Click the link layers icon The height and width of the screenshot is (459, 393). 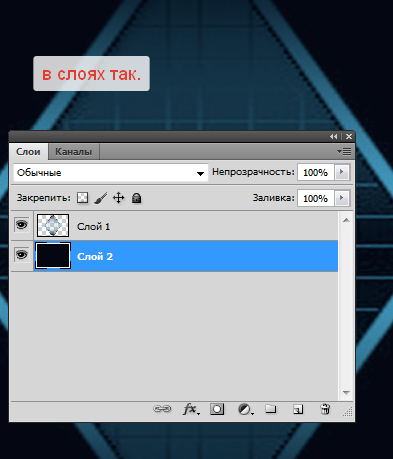pos(162,409)
